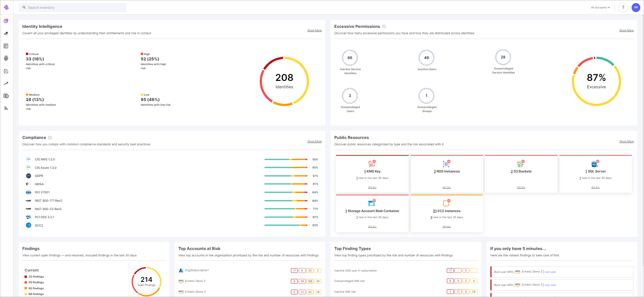Screen dimensions: 644x297
Task: Click the 3 Overprivileged Users circle
Action: [350, 96]
